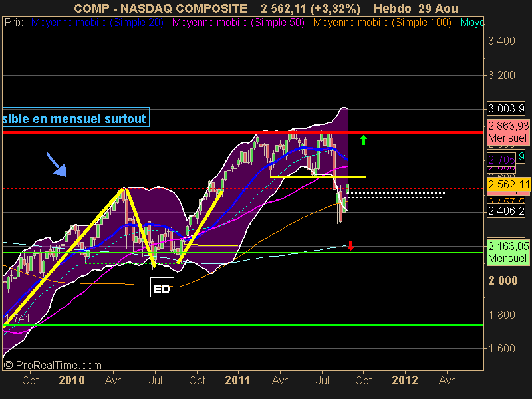Click the COMP - NASDAQ COMPOSITE chart title

click(x=160, y=9)
